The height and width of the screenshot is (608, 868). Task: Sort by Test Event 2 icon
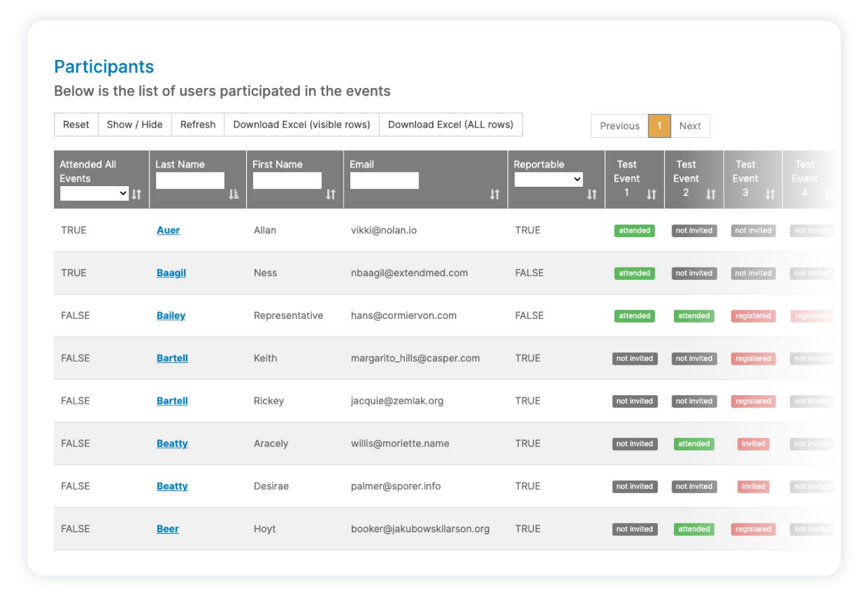tap(711, 194)
